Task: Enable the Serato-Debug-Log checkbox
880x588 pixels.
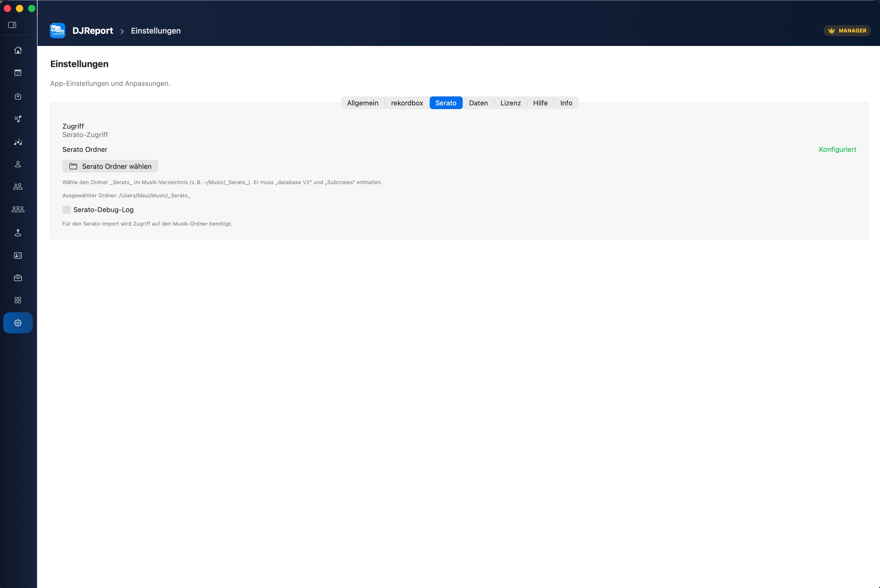Action: 66,210
